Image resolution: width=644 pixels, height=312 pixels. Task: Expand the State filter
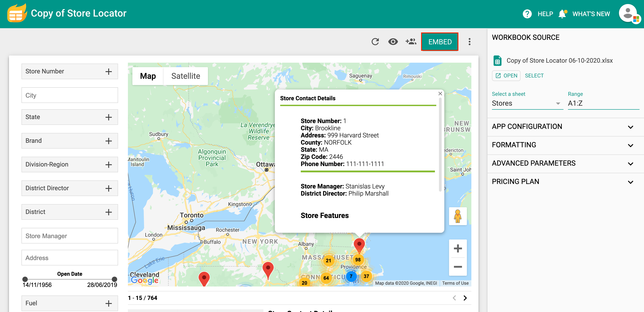click(x=70, y=117)
